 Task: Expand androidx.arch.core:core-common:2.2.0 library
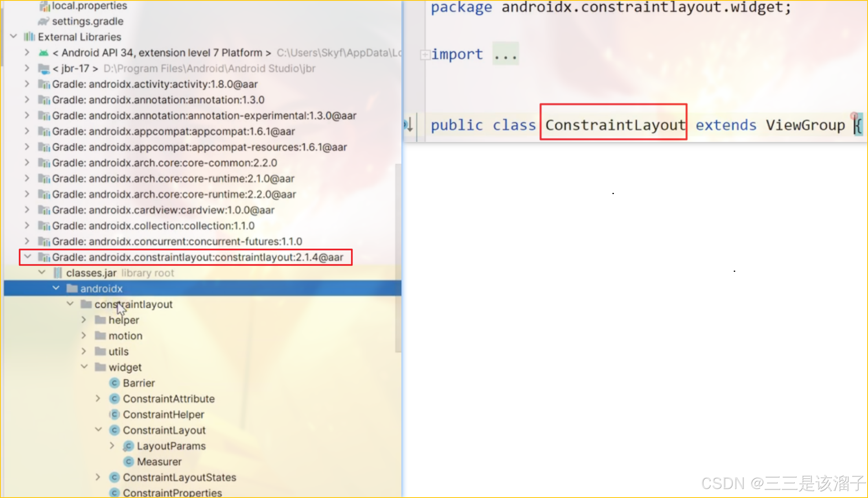[x=27, y=163]
